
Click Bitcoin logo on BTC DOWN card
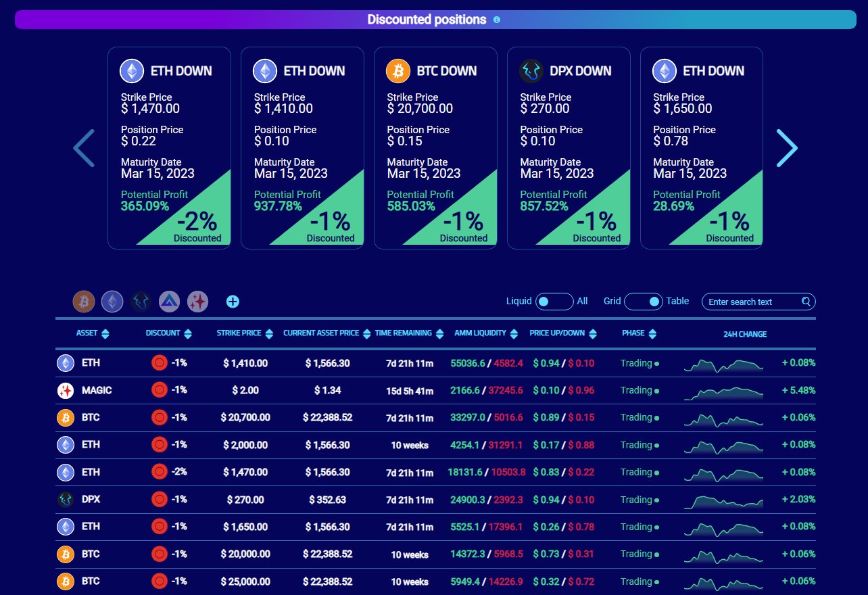pyautogui.click(x=398, y=71)
